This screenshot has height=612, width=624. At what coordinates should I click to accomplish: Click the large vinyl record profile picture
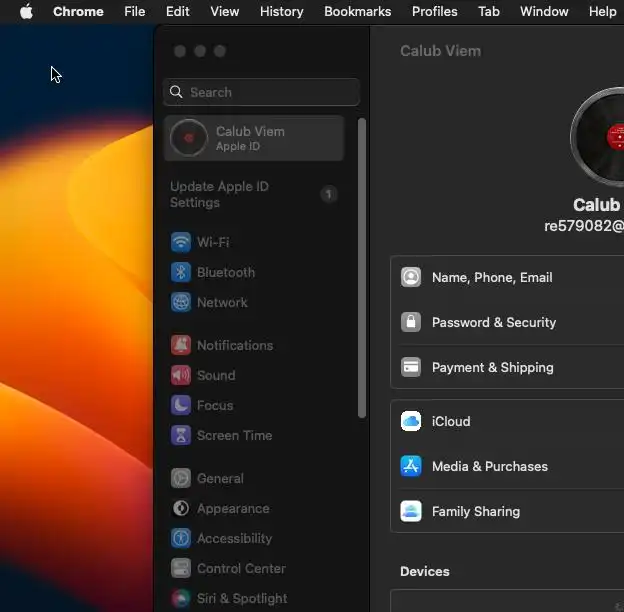(x=597, y=136)
